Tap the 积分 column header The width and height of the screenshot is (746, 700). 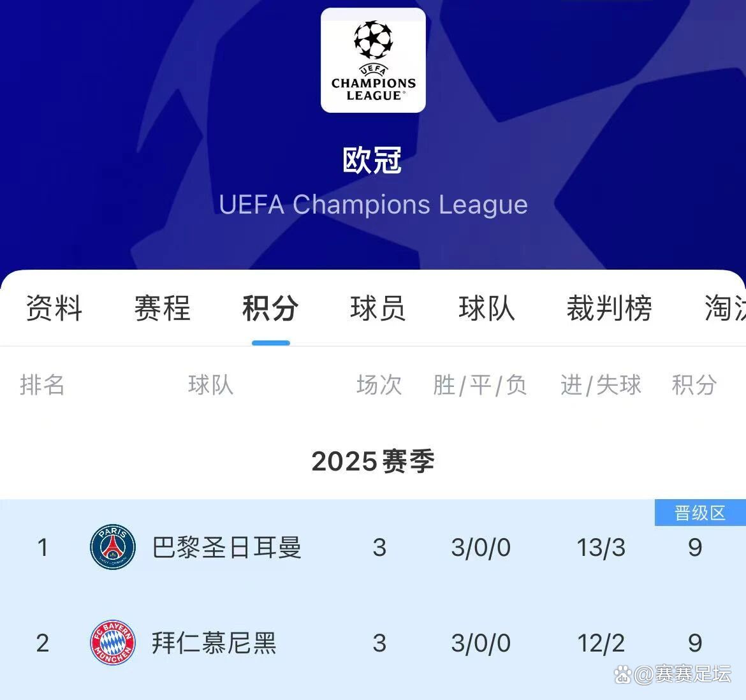694,385
